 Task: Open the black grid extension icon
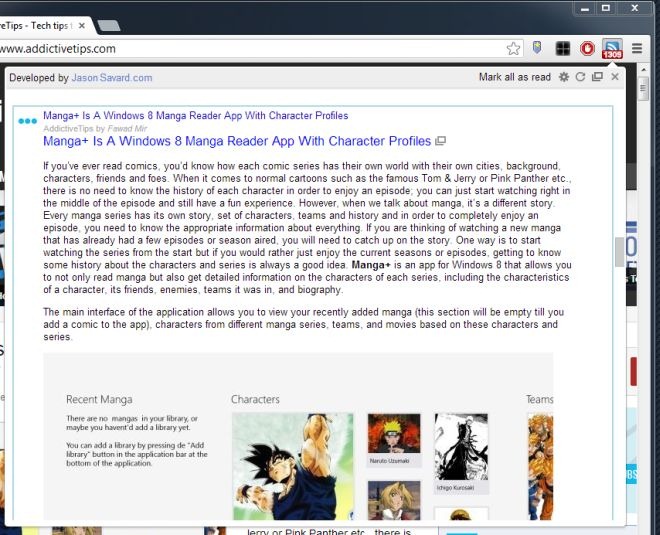pos(563,49)
